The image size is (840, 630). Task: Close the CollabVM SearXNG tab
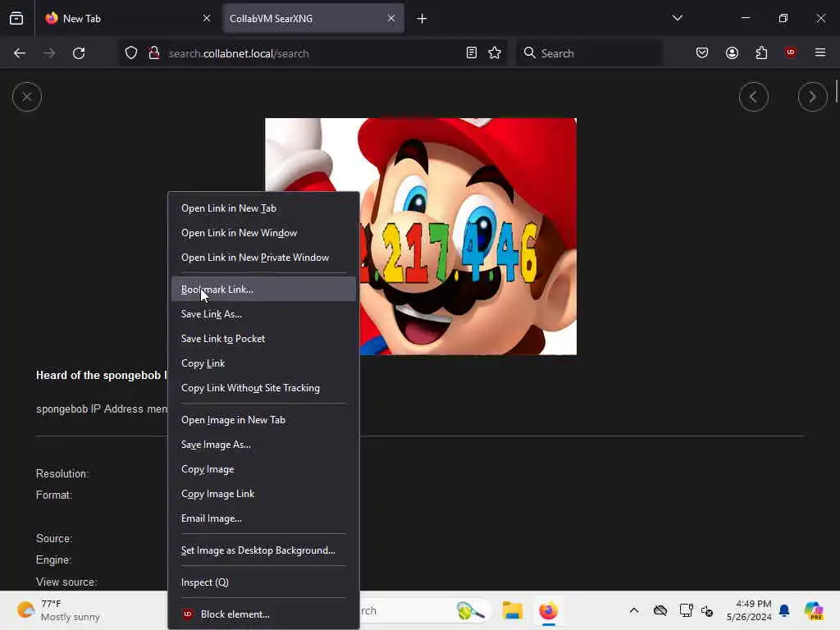coord(391,18)
